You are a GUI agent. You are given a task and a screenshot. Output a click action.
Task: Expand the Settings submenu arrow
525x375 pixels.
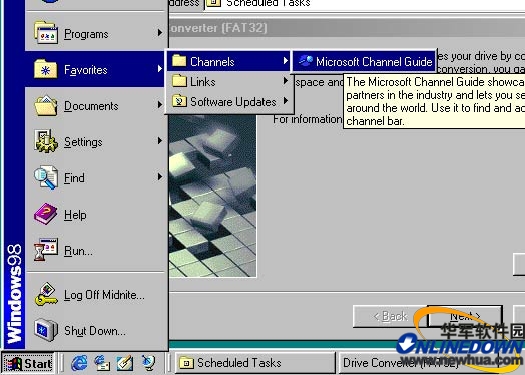pyautogui.click(x=160, y=141)
